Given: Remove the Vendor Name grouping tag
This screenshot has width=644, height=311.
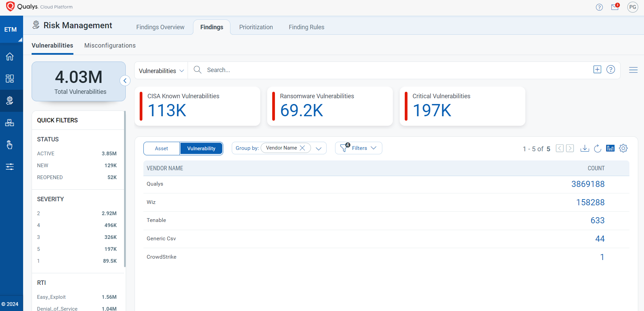Looking at the screenshot, I should point(302,148).
